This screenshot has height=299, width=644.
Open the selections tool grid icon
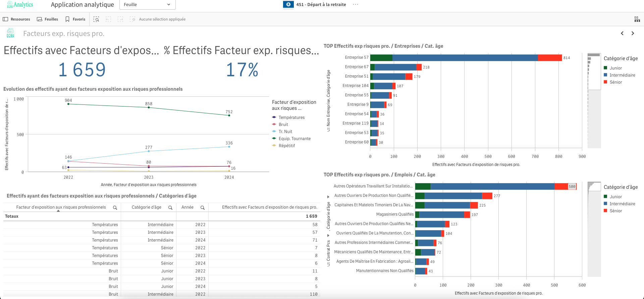637,19
